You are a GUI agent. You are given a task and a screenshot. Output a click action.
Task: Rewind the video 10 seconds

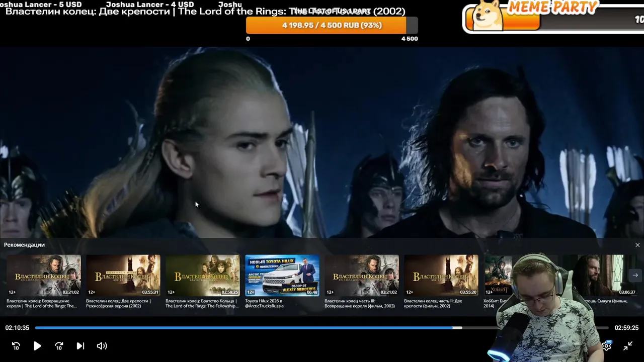coord(16,346)
